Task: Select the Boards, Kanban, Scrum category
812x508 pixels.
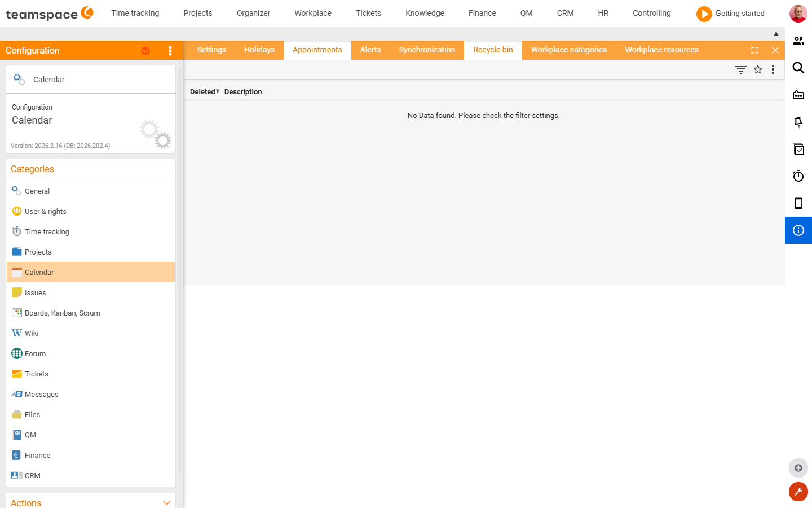Action: click(x=91, y=313)
